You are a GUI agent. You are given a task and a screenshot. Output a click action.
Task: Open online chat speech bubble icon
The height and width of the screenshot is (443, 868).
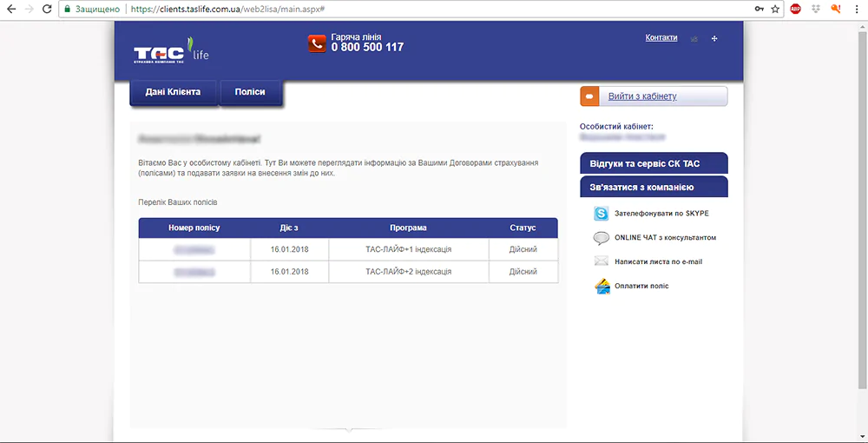pyautogui.click(x=601, y=238)
